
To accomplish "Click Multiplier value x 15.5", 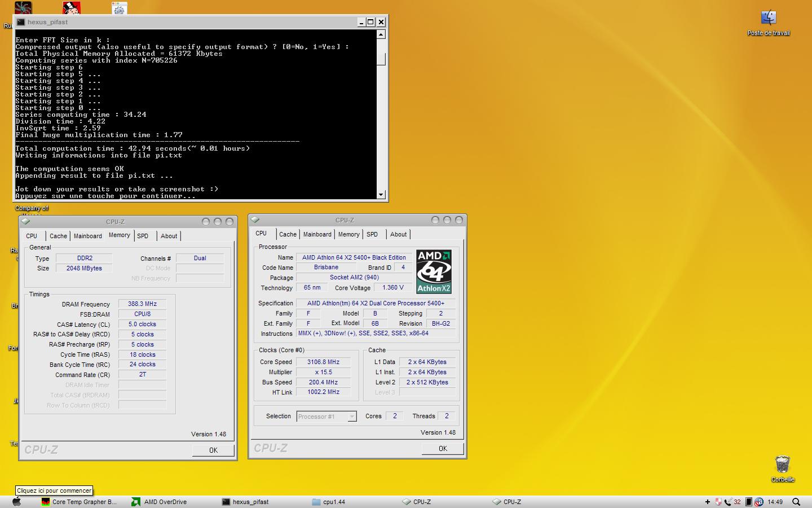I will coord(324,372).
